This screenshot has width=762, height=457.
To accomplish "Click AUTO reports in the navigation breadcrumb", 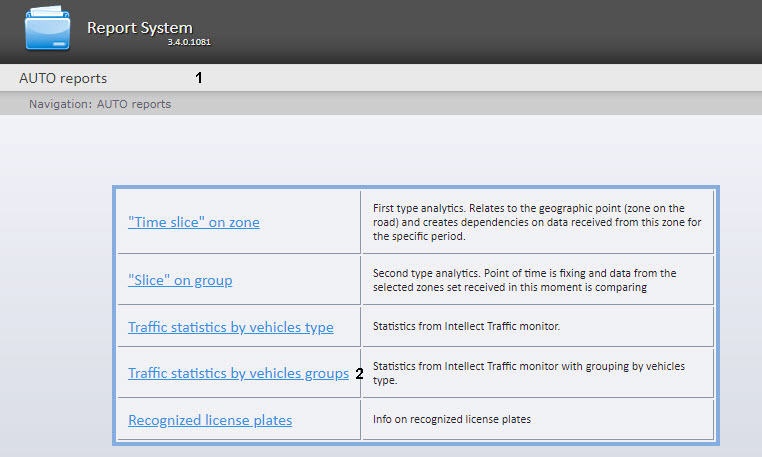I will 134,104.
